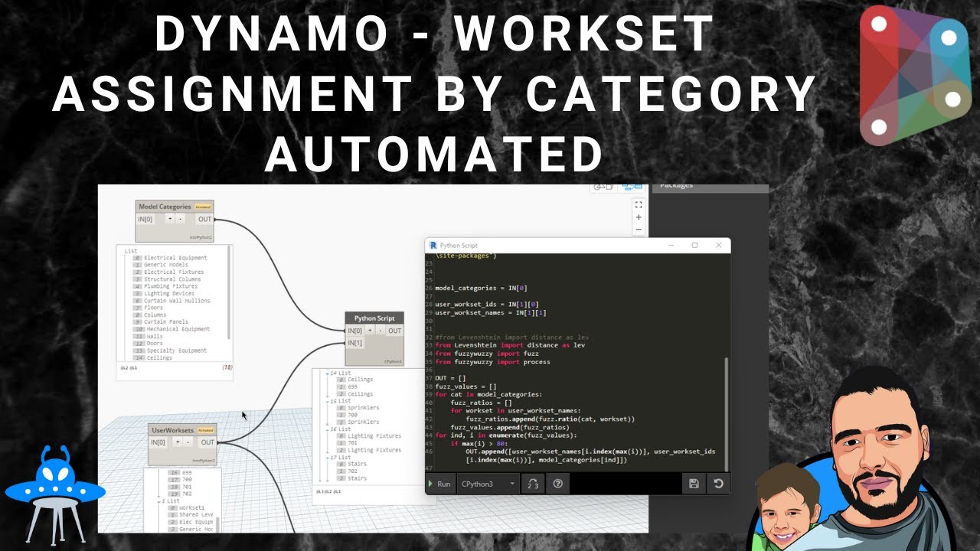Click the OUT port of UserWorksets node
Image resolution: width=980 pixels, height=551 pixels.
[207, 442]
